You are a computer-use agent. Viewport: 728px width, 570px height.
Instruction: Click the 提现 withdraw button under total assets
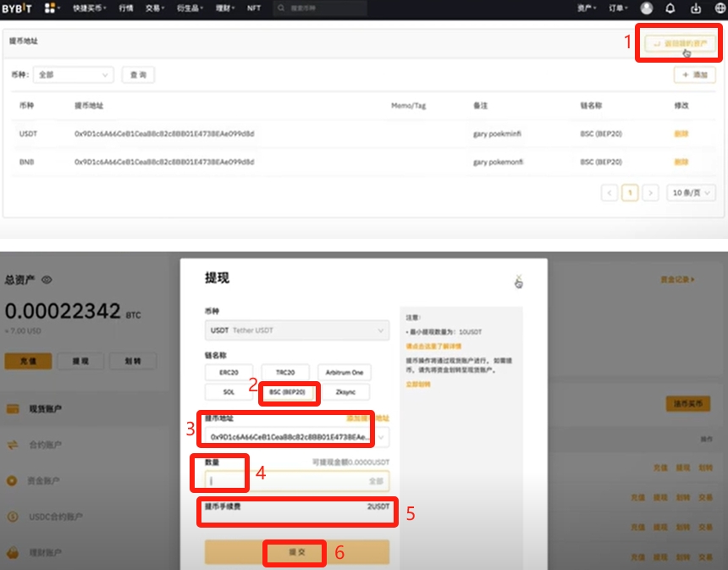(x=80, y=361)
